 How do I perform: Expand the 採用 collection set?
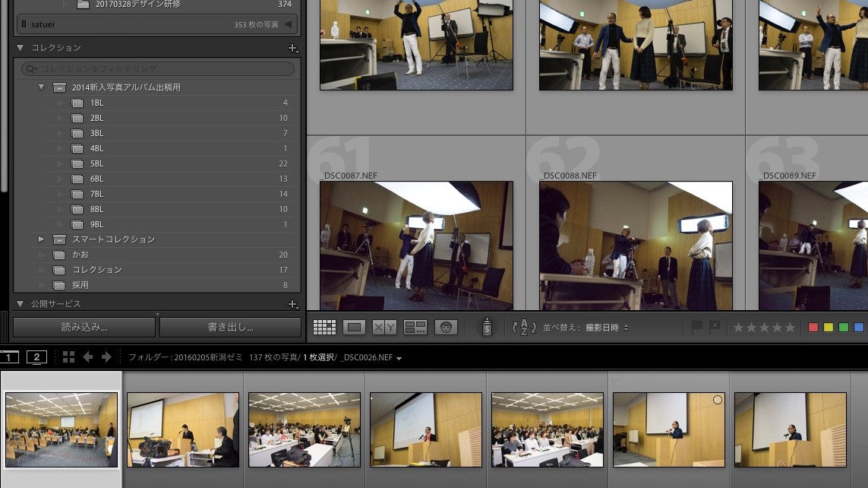pos(41,285)
